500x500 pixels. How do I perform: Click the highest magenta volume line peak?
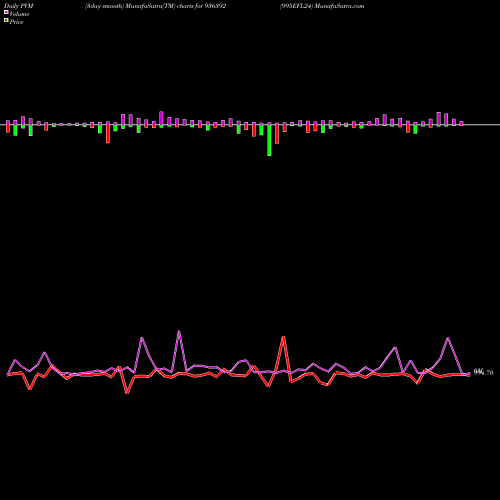179,332
